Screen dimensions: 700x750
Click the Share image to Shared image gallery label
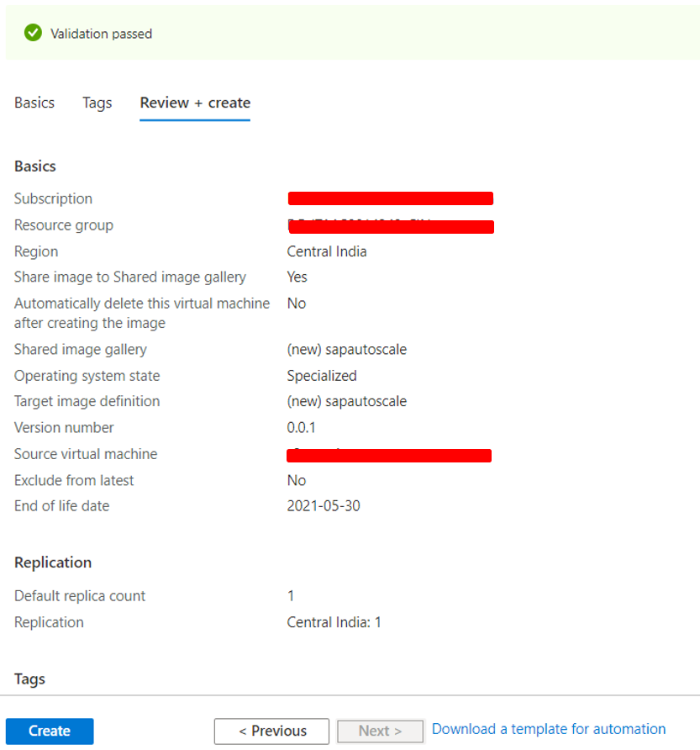click(x=130, y=277)
